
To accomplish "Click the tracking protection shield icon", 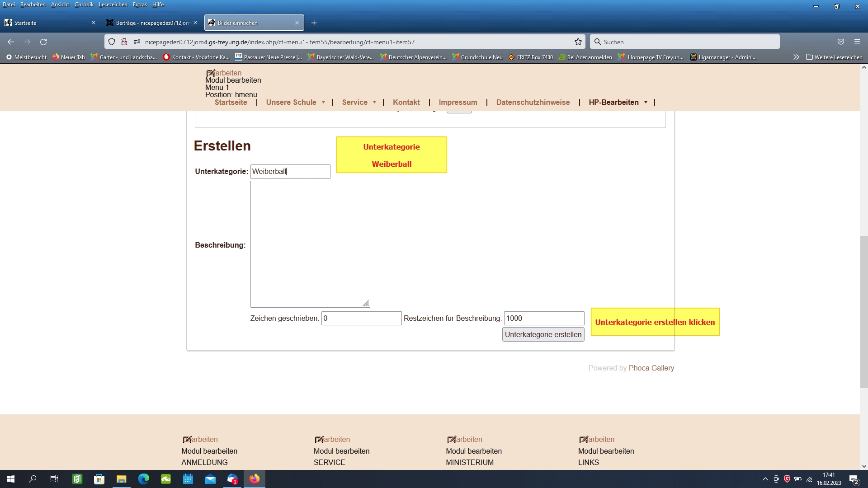I will pos(112,42).
